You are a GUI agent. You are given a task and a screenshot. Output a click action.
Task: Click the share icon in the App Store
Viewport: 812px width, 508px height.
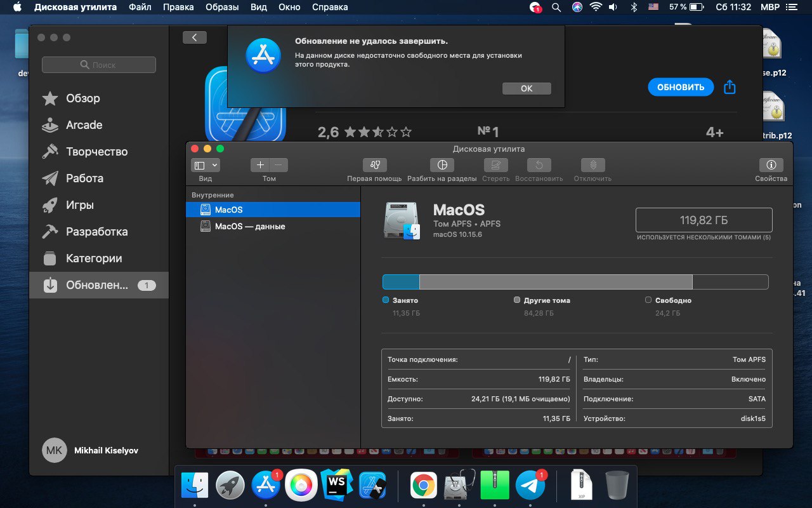pyautogui.click(x=730, y=87)
